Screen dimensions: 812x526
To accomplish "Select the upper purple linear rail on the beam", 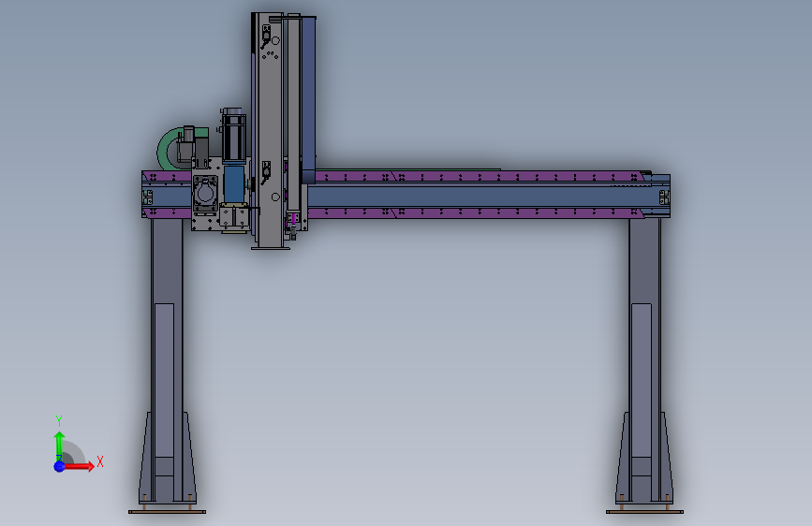I will tap(477, 177).
